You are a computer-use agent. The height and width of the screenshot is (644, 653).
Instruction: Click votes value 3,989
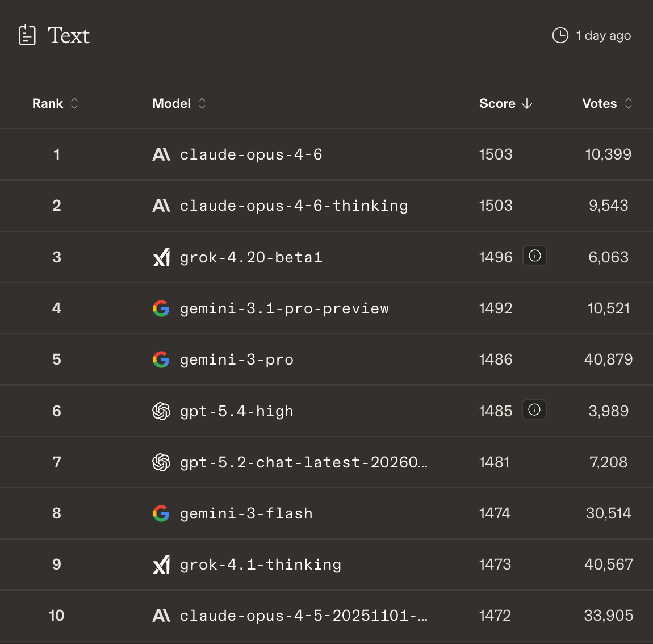609,411
